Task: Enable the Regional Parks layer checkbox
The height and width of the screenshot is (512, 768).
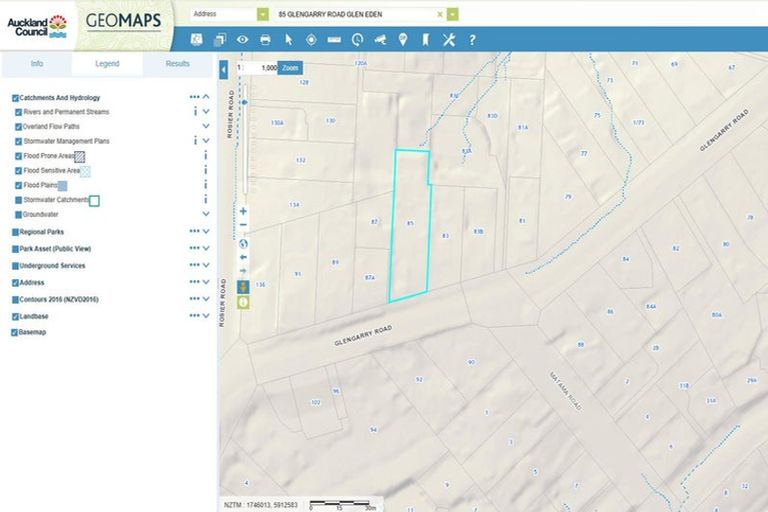Action: tap(15, 232)
